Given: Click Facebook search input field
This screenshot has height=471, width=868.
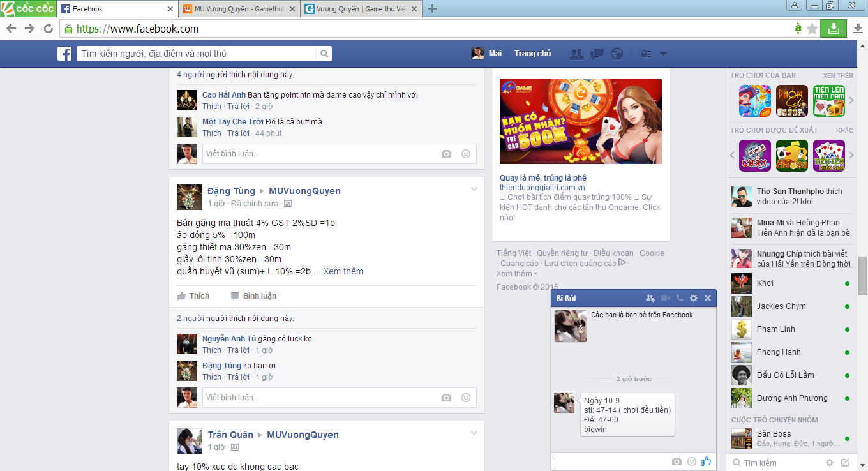Looking at the screenshot, I should [198, 54].
